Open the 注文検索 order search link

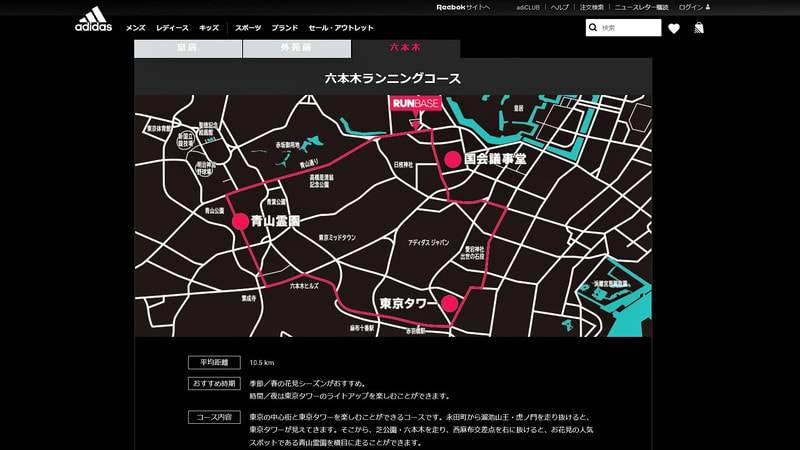(592, 7)
